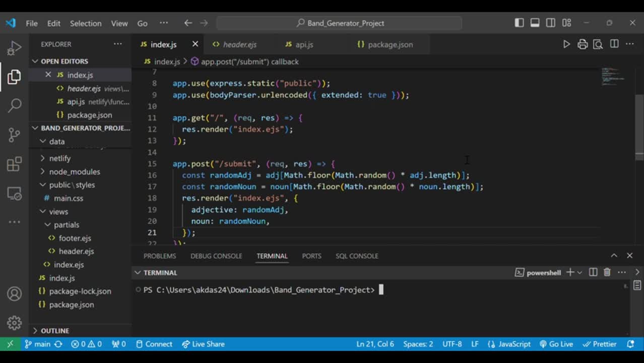644x363 pixels.
Task: Toggle the secondary side bar
Action: (x=551, y=23)
